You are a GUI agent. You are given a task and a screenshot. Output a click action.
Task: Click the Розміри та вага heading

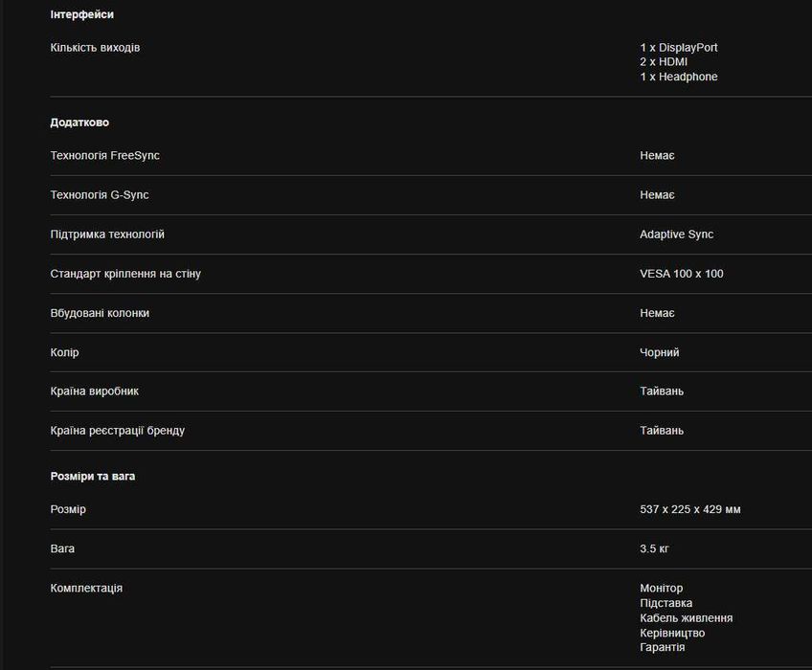coord(92,476)
